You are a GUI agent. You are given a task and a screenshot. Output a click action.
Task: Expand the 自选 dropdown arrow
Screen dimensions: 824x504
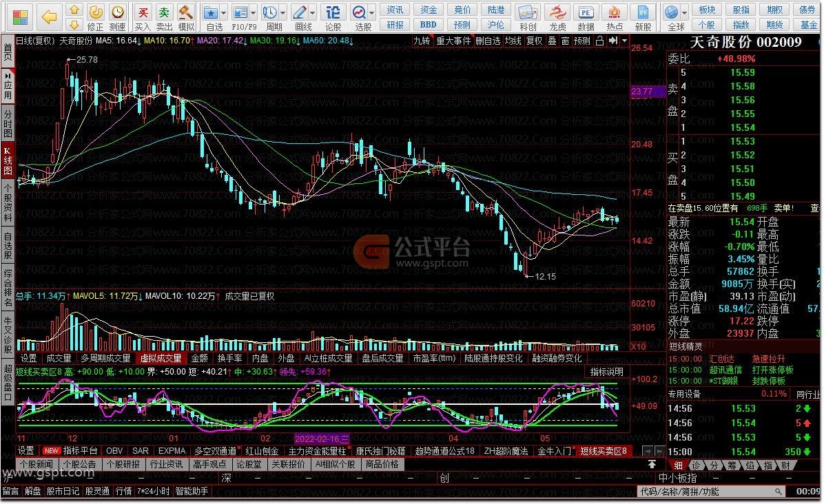point(224,12)
